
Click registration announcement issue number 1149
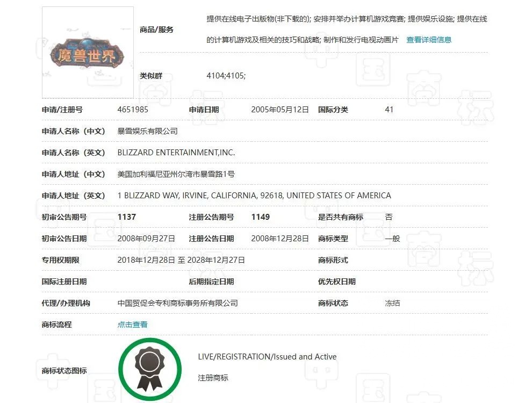pyautogui.click(x=261, y=217)
